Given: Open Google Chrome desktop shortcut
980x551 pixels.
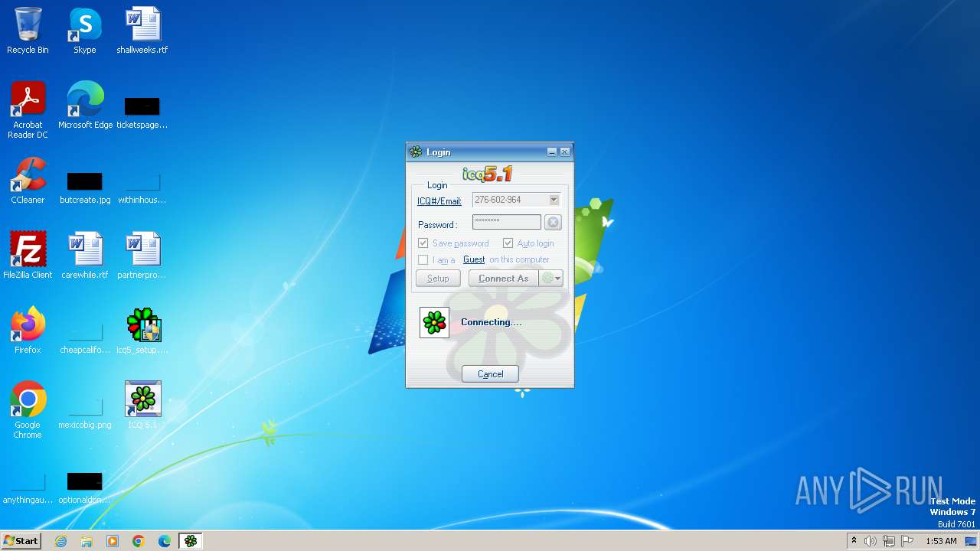Looking at the screenshot, I should coord(28,409).
